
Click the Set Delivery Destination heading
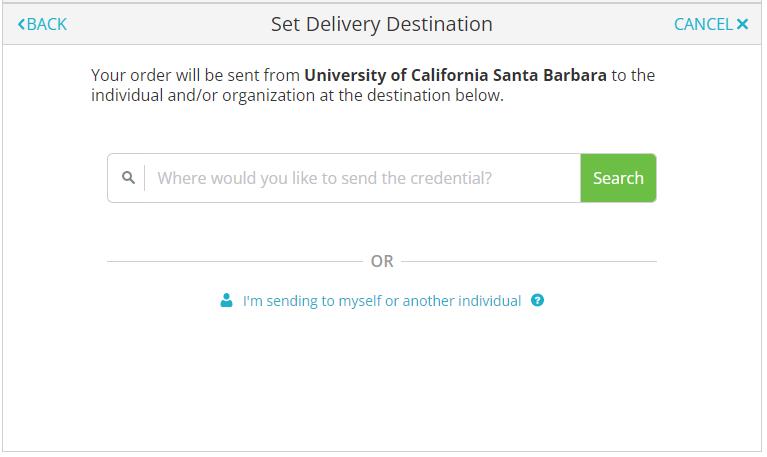click(x=382, y=24)
